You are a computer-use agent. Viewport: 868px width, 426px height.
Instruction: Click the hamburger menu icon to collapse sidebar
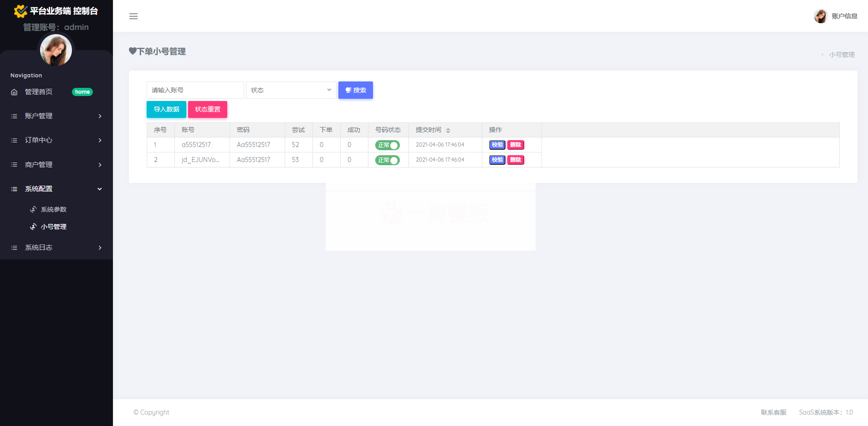click(133, 16)
